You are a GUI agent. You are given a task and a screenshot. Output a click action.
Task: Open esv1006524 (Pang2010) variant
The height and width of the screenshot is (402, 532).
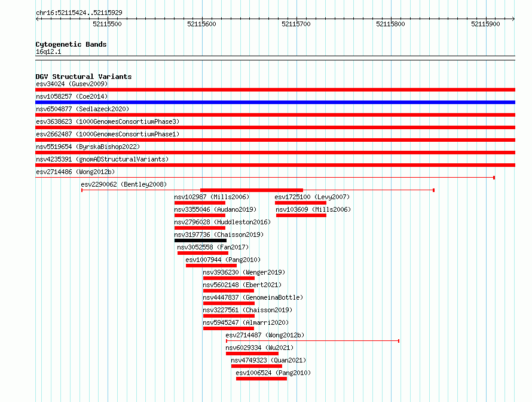(x=273, y=373)
